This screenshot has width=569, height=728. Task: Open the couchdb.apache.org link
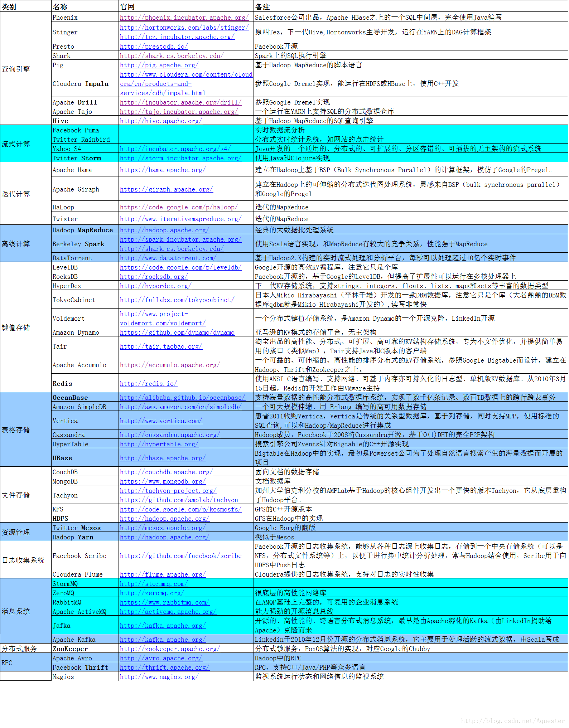[166, 472]
